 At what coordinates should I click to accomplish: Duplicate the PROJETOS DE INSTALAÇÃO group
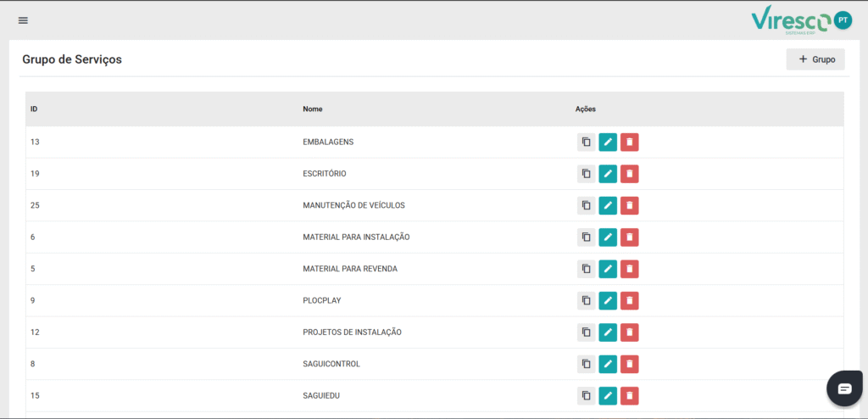[586, 332]
